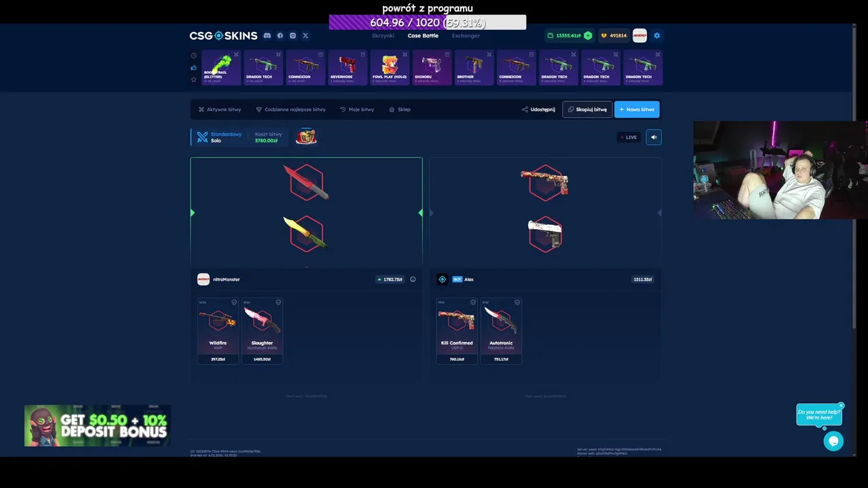
Task: Mute sound with the speaker icon
Action: (x=654, y=137)
